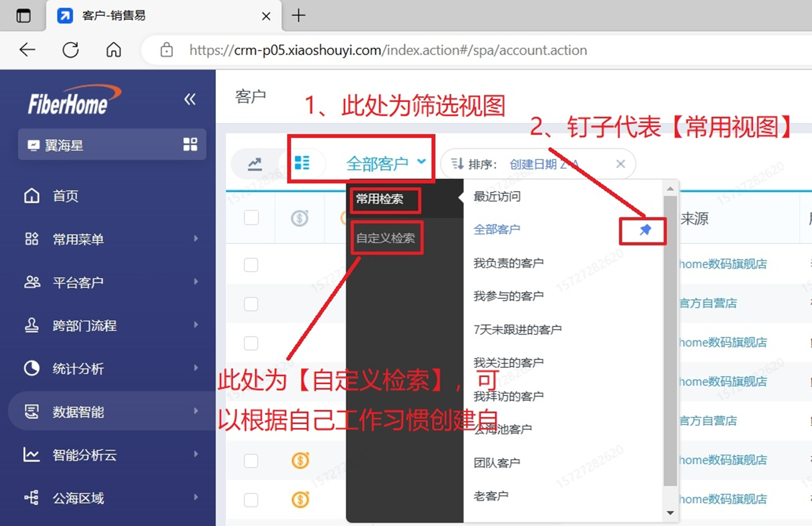Image resolution: width=812 pixels, height=526 pixels.
Task: Click the site lock icon in address bar
Action: click(166, 50)
